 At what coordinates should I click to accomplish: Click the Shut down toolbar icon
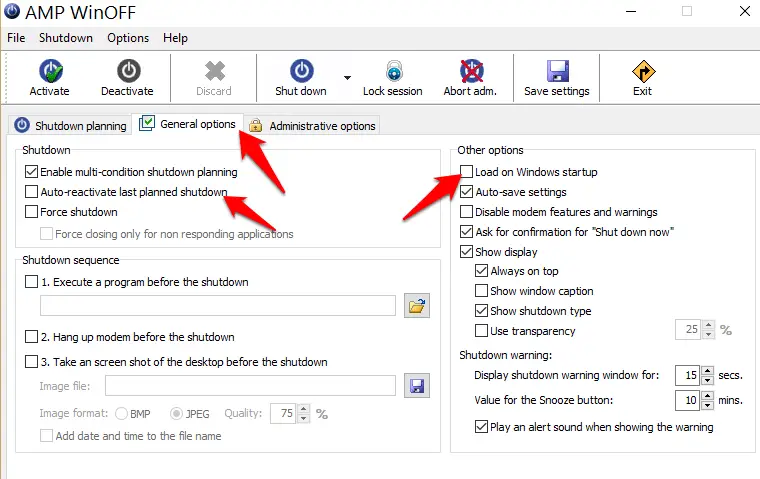click(301, 71)
